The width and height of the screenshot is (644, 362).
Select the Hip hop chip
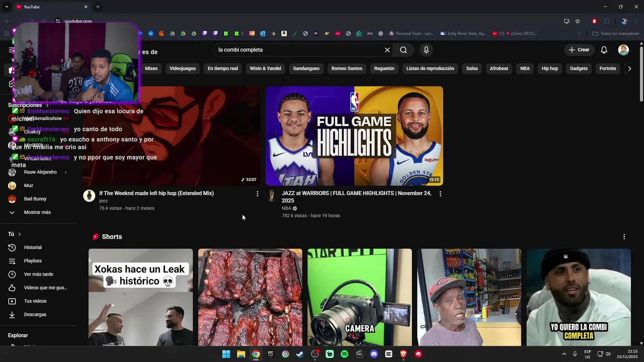550,68
